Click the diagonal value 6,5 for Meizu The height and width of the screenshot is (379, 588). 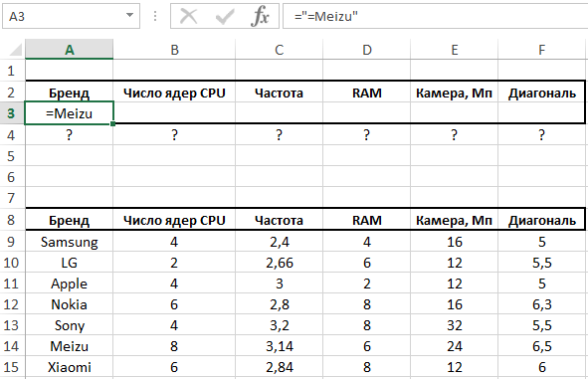(542, 346)
